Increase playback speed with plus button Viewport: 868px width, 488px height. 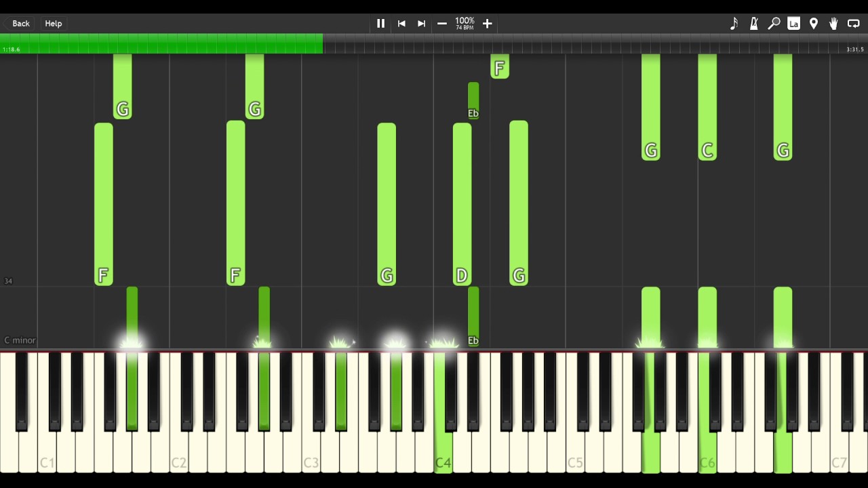click(x=487, y=23)
